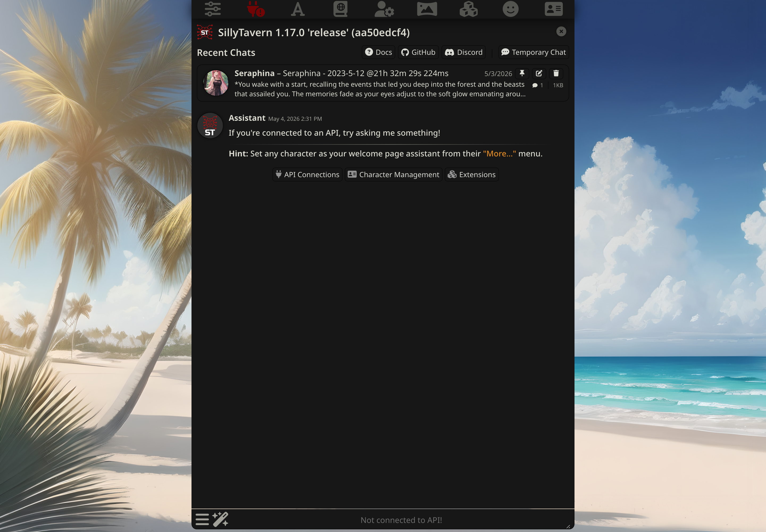Screen dimensions: 766x532
Task: Start a Temporary Chat
Action: point(533,52)
